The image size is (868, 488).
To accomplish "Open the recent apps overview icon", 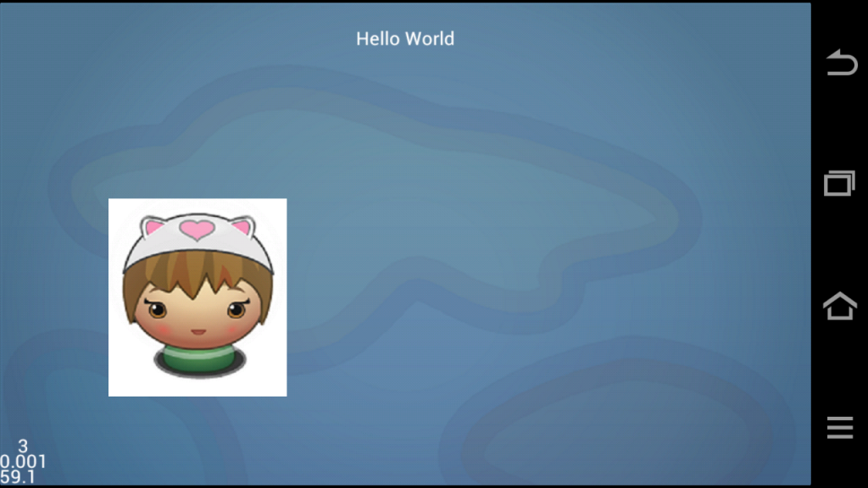I will click(x=840, y=183).
